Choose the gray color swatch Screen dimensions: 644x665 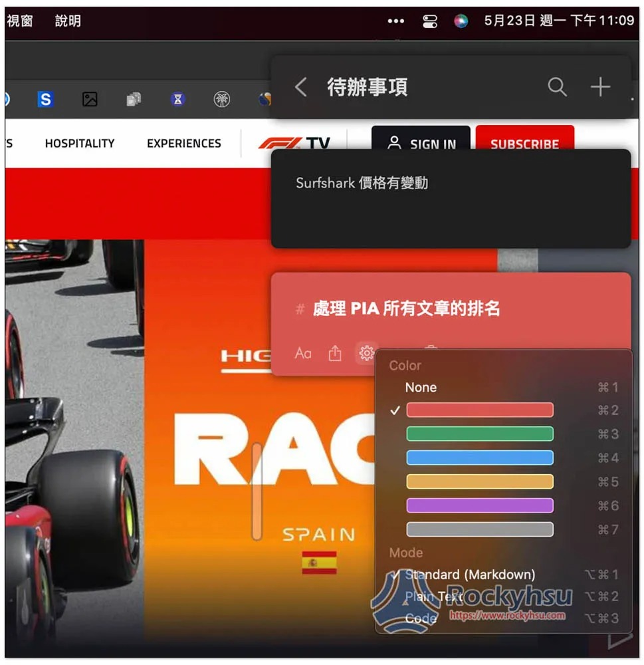pyautogui.click(x=479, y=529)
